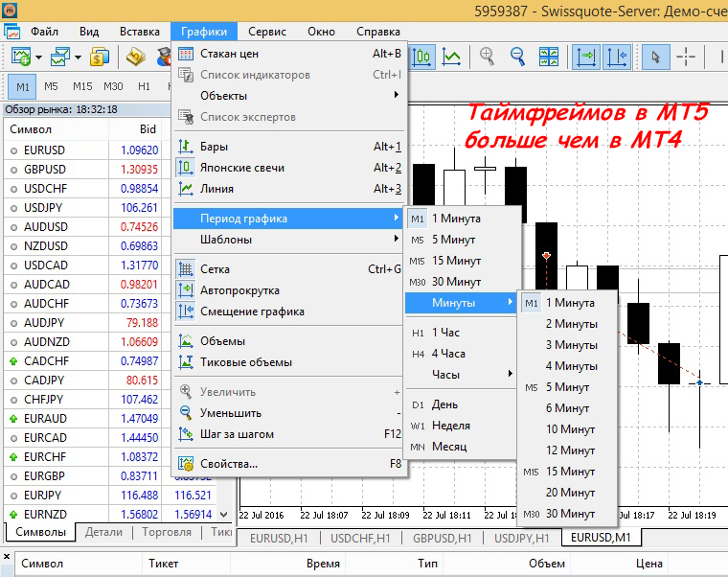The width and height of the screenshot is (728, 577).
Task: Toggle candlestick chart icon in toolbar
Action: pos(421,57)
